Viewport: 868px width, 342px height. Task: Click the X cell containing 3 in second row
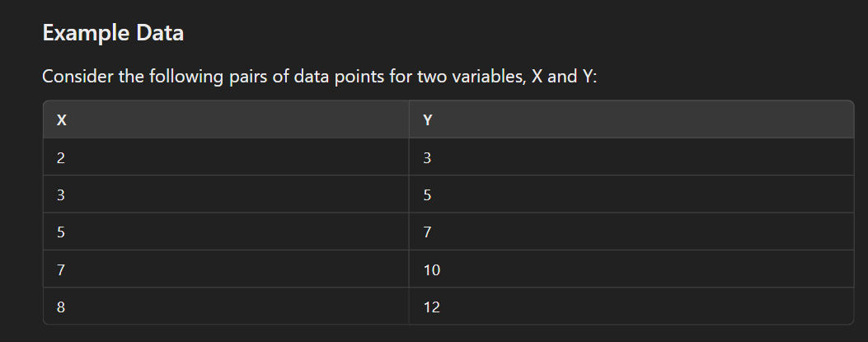click(x=226, y=194)
